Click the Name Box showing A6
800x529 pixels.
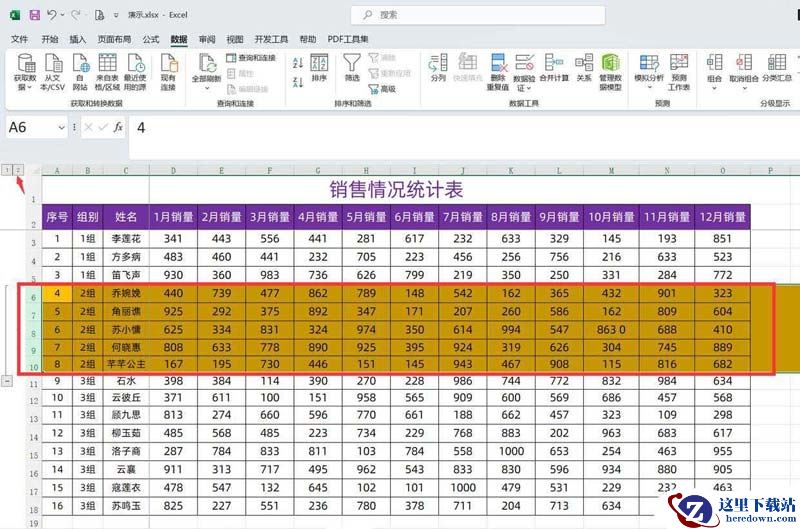click(x=32, y=128)
